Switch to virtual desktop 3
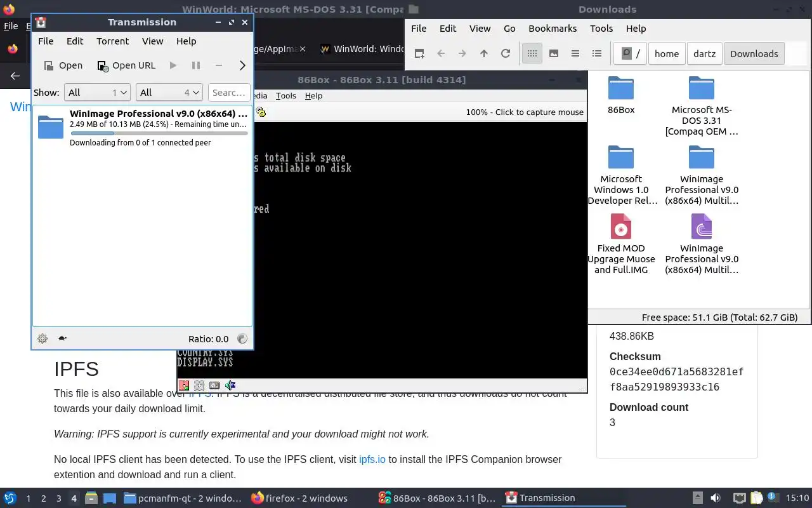Viewport: 812px width, 508px height. pos(59,498)
